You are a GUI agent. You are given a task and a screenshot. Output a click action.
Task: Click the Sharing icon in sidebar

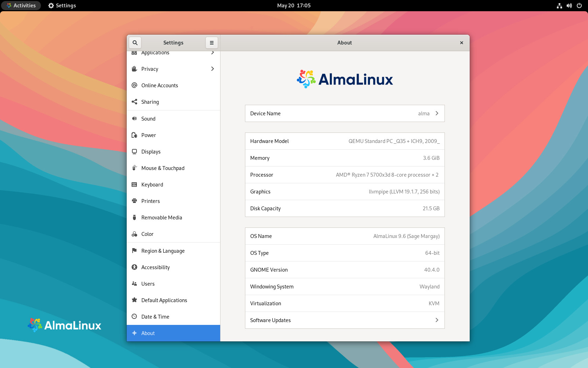134,102
